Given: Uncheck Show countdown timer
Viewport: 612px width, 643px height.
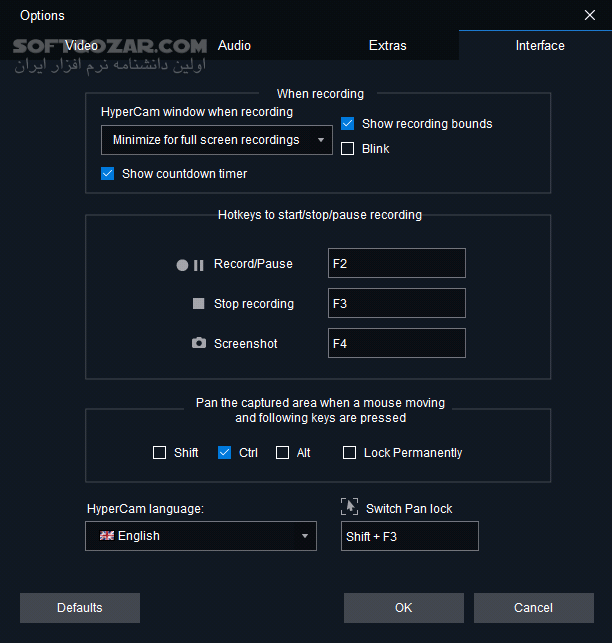Looking at the screenshot, I should (x=108, y=174).
